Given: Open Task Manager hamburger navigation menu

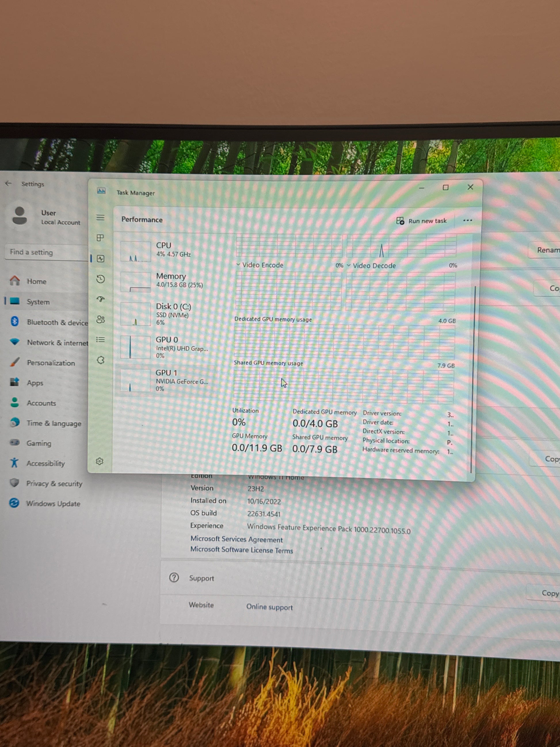Looking at the screenshot, I should [100, 218].
